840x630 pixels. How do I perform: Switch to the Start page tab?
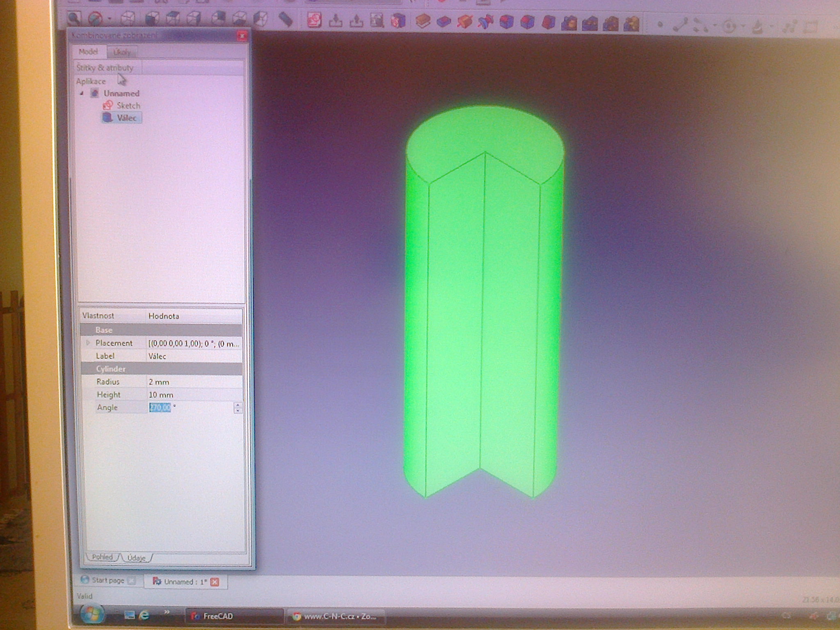click(x=107, y=580)
